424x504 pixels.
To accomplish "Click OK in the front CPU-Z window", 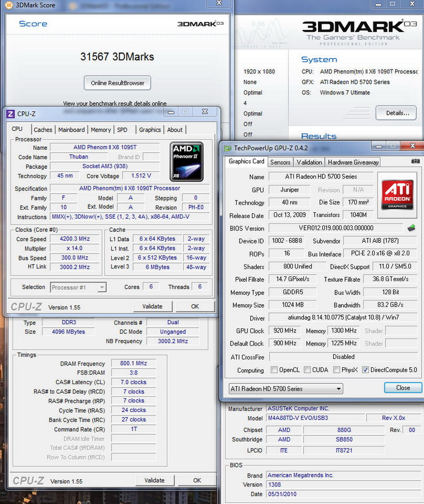I will coord(195,307).
